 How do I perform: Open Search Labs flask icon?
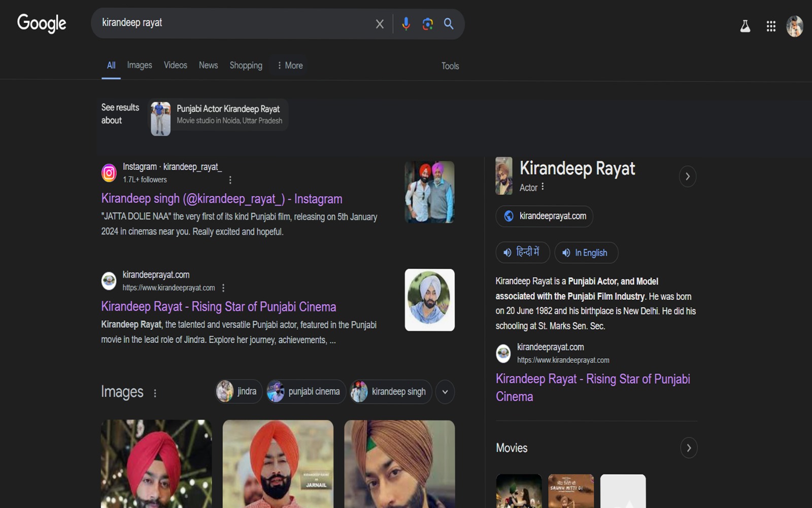[x=745, y=26]
